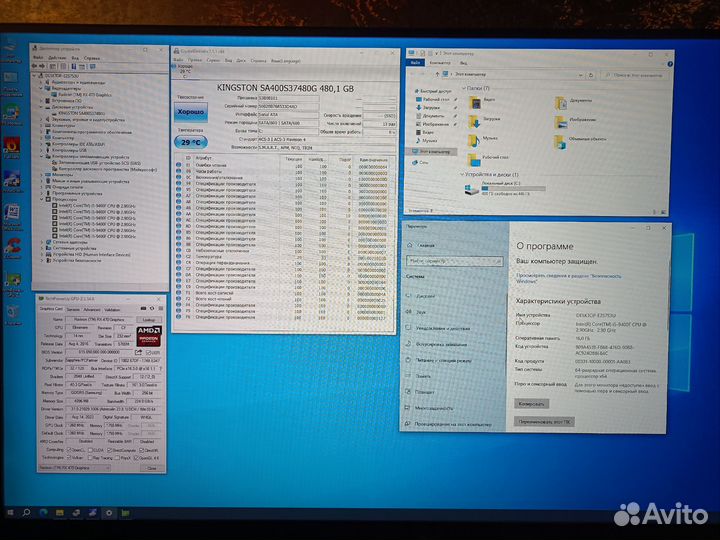This screenshot has width=720, height=540.
Task: Toggle PhysX checkbox in GPU-Z
Action: [118, 458]
